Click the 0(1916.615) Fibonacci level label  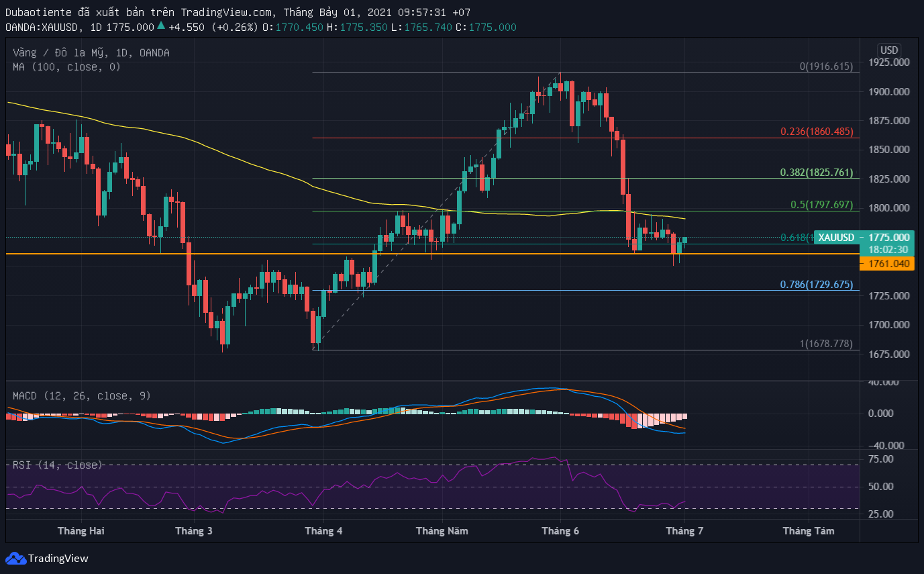coord(825,66)
